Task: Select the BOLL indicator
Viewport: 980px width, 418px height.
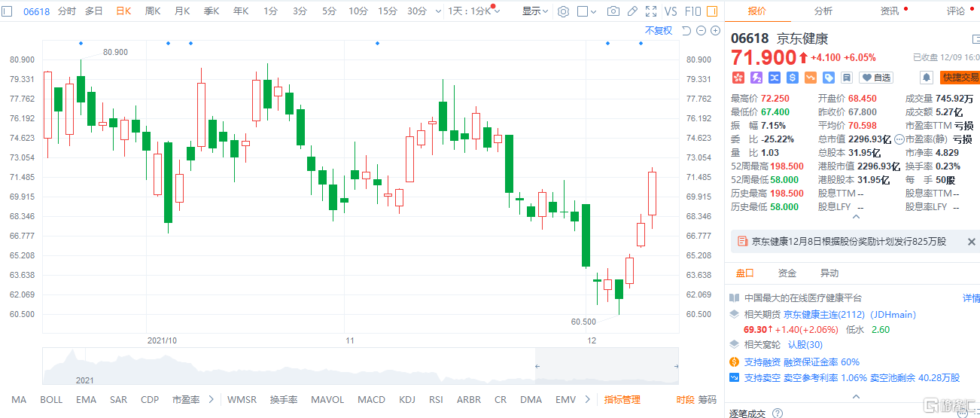Action: click(51, 400)
